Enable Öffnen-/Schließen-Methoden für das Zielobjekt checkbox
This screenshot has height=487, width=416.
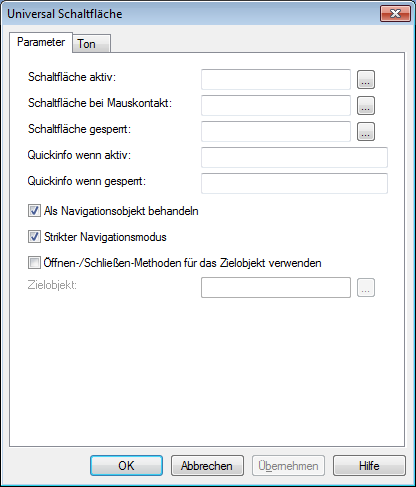point(34,263)
